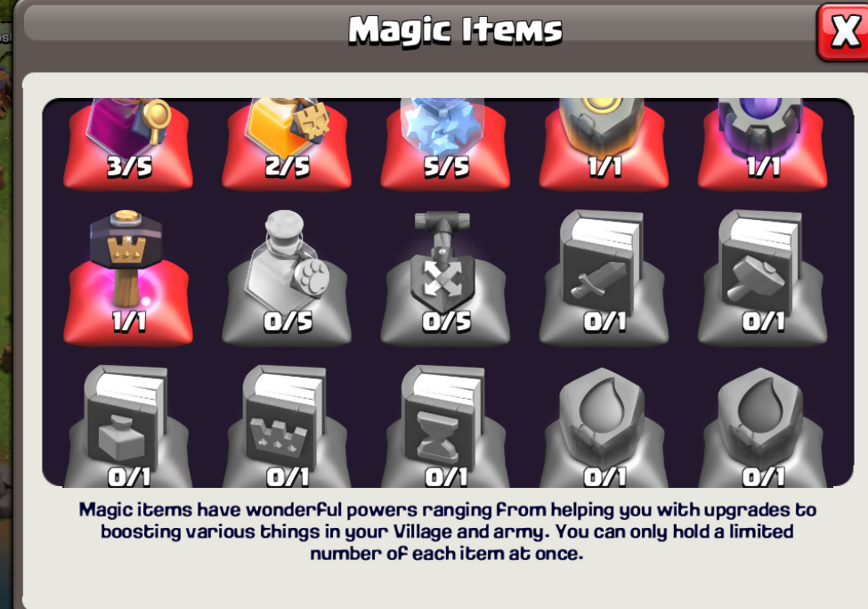Choose the blue Shovel of Obstacles item 5/5
Screen dimensions: 868x609
coord(445,144)
